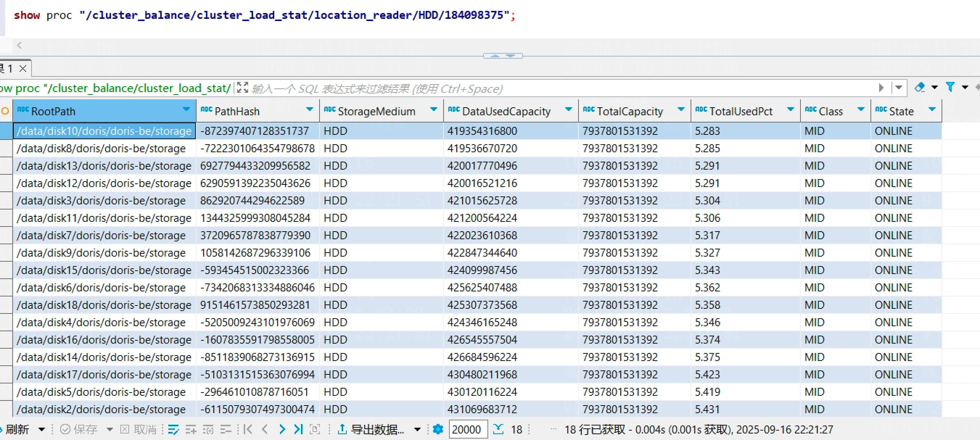The image size is (980, 440).
Task: Select cell /data/disk7/doris/doris-be/storage
Action: tap(104, 235)
